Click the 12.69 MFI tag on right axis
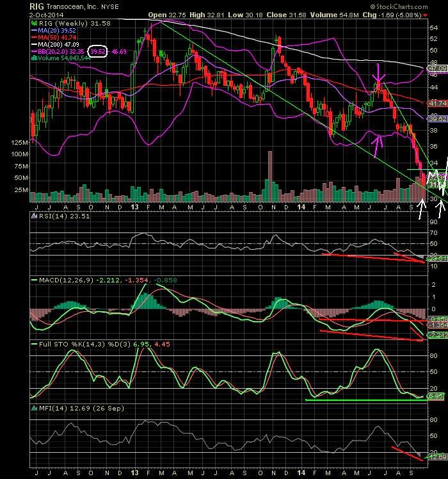This screenshot has height=479, width=448. pyautogui.click(x=438, y=457)
